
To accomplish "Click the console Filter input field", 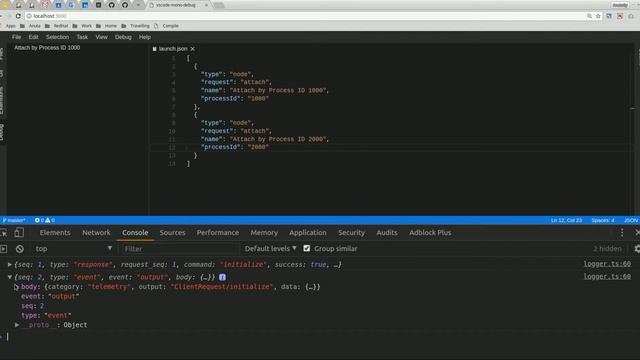I will click(x=180, y=249).
